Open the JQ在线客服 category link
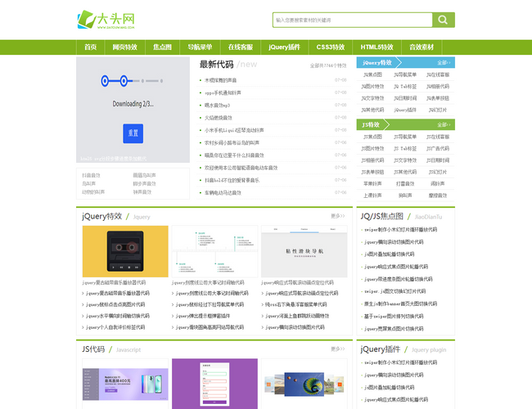The height and width of the screenshot is (409, 532). (438, 74)
